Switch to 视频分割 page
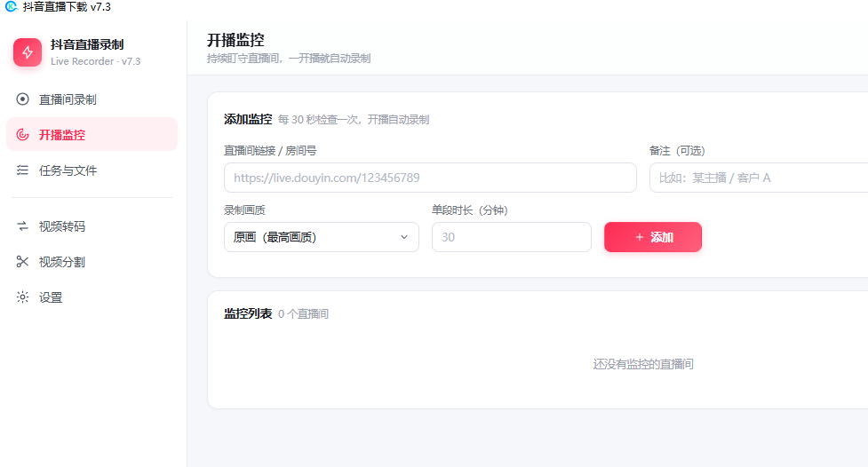 [92, 261]
